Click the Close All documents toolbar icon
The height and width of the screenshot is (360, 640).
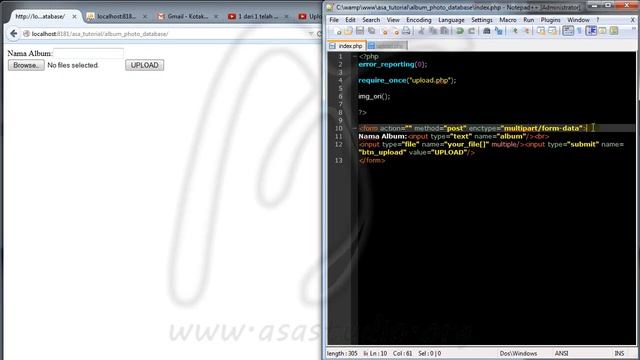tap(395, 31)
